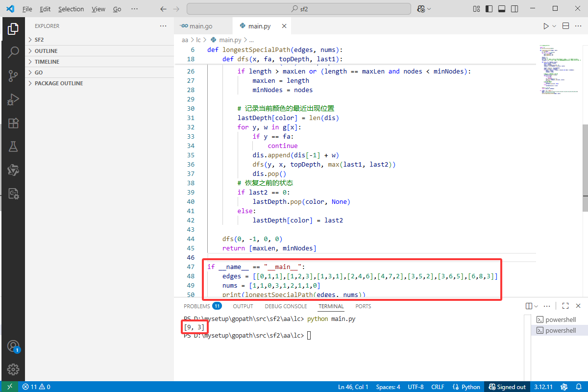Expand the SF2 folder section
This screenshot has width=588, height=392.
pyautogui.click(x=99, y=40)
